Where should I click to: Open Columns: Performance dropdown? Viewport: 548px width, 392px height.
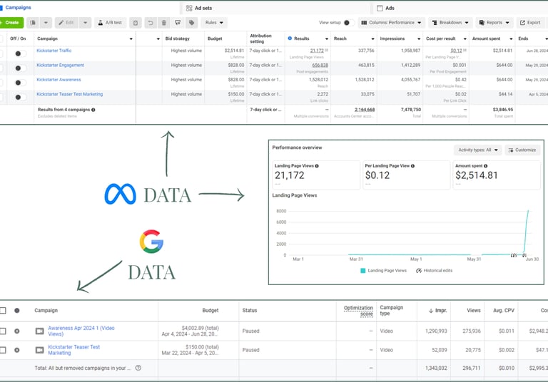(392, 23)
